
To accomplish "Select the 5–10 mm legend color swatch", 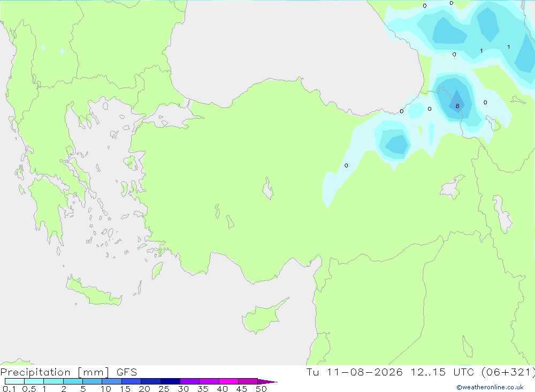I will [93, 381].
